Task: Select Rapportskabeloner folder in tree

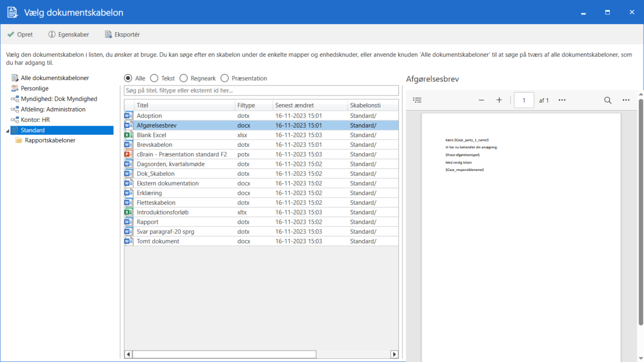Action: click(x=50, y=140)
